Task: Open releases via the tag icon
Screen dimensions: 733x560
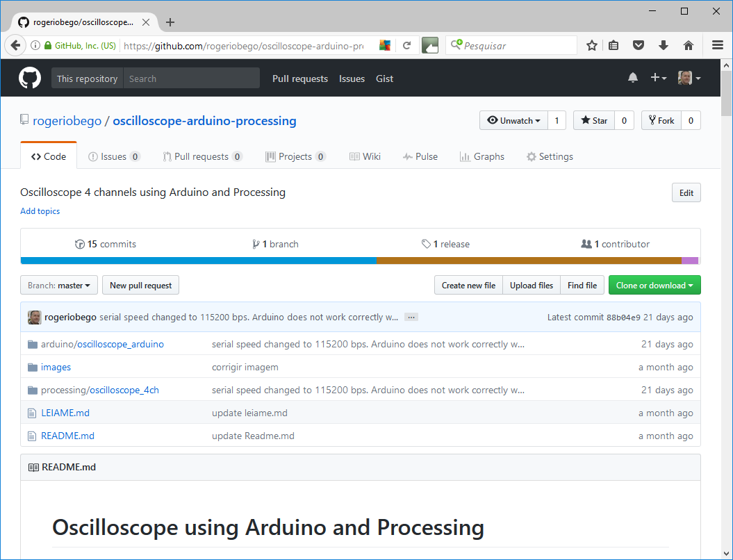Action: click(x=426, y=244)
